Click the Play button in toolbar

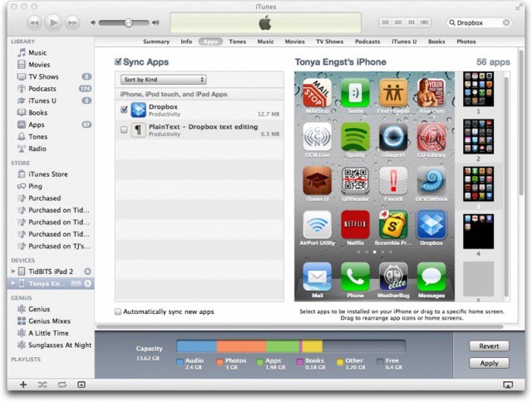pyautogui.click(x=54, y=22)
